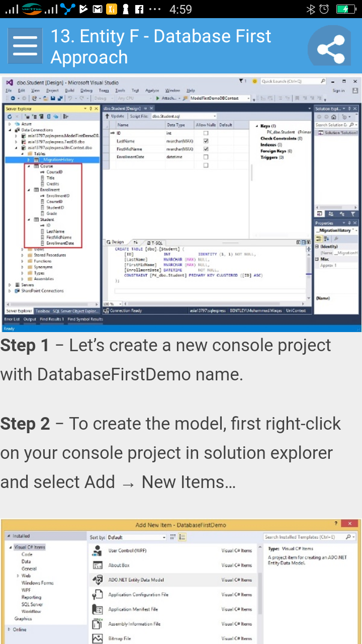Open the File menu in Visual Studio
Screen dimensions: 362x644
point(9,91)
